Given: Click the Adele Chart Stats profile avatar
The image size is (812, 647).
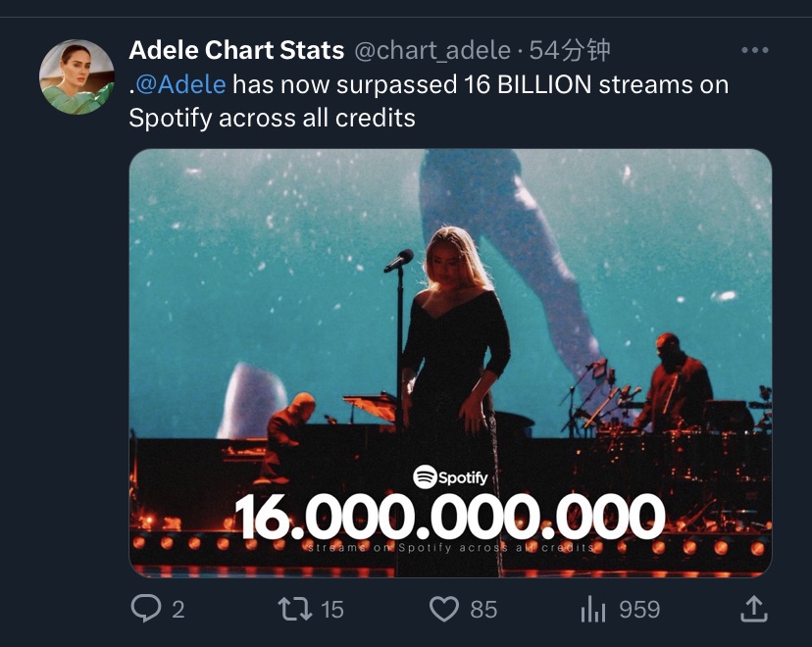Looking at the screenshot, I should 76,76.
